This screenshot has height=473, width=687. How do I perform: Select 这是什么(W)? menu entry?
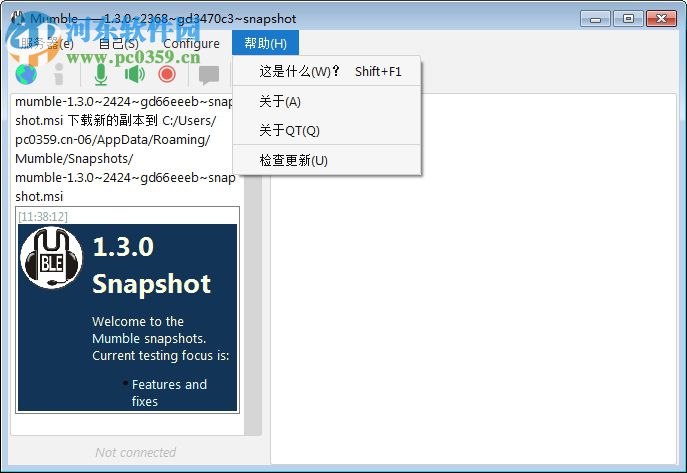(326, 71)
